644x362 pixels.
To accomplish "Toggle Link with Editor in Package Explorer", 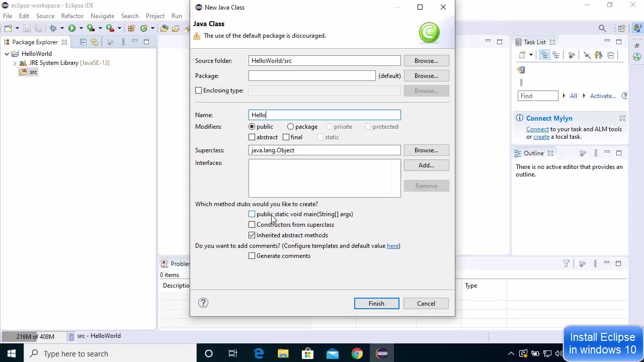I will click(95, 42).
